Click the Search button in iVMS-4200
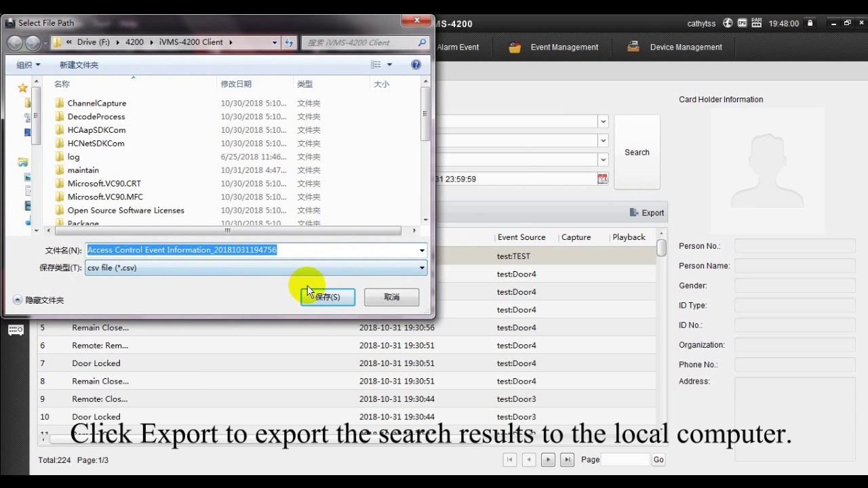The width and height of the screenshot is (868, 488). pyautogui.click(x=637, y=152)
